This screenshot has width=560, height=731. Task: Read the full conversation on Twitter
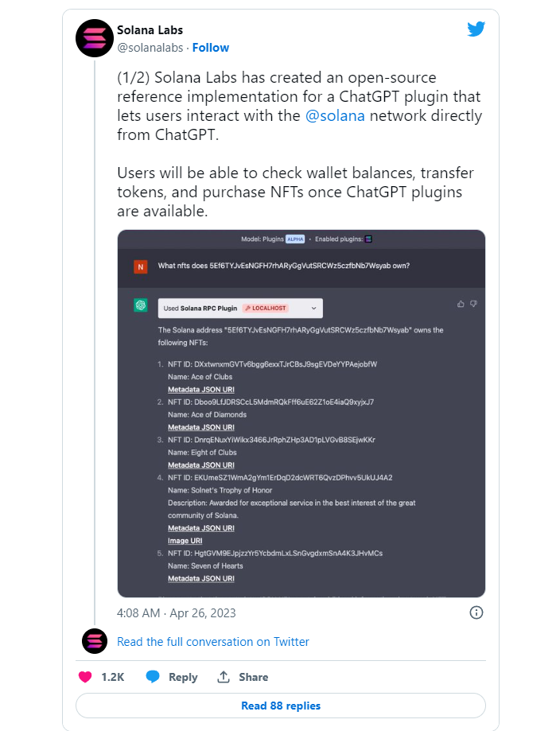(x=213, y=642)
